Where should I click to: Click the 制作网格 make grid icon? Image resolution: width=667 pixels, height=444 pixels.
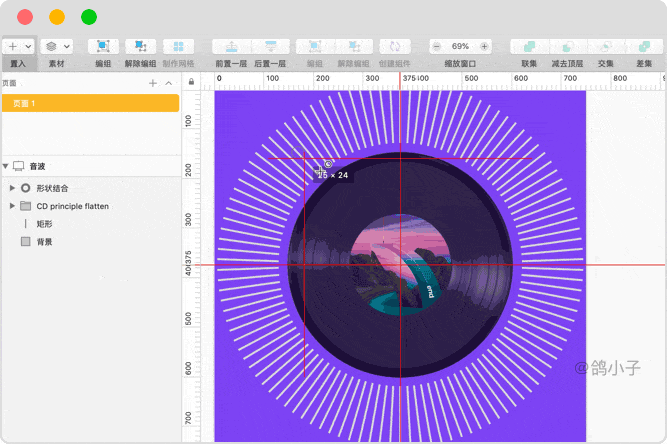178,46
